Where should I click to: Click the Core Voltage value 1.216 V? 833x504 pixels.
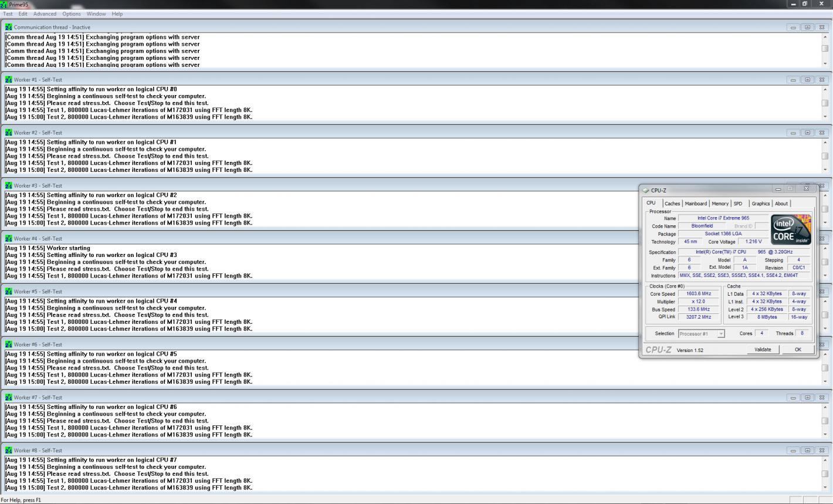coord(753,241)
